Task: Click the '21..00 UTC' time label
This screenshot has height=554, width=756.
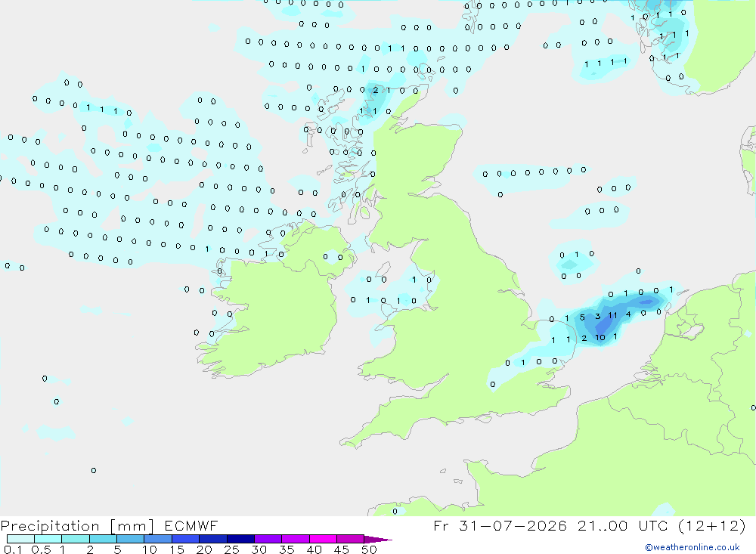Action: 622,525
